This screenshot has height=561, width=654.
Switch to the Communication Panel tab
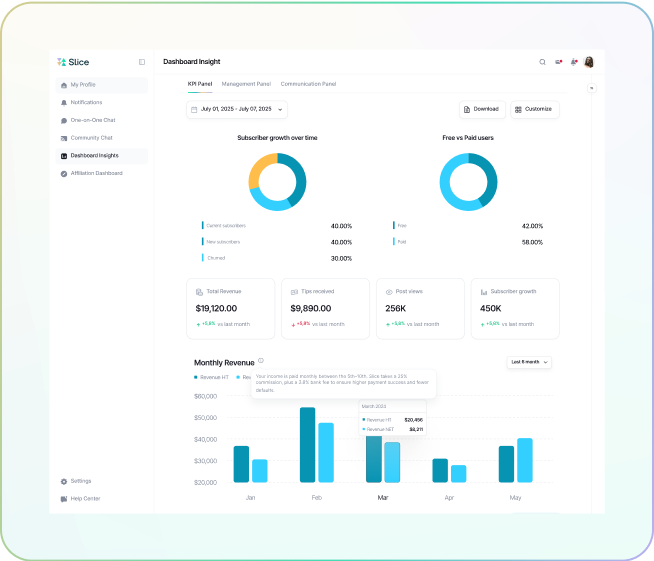[308, 84]
